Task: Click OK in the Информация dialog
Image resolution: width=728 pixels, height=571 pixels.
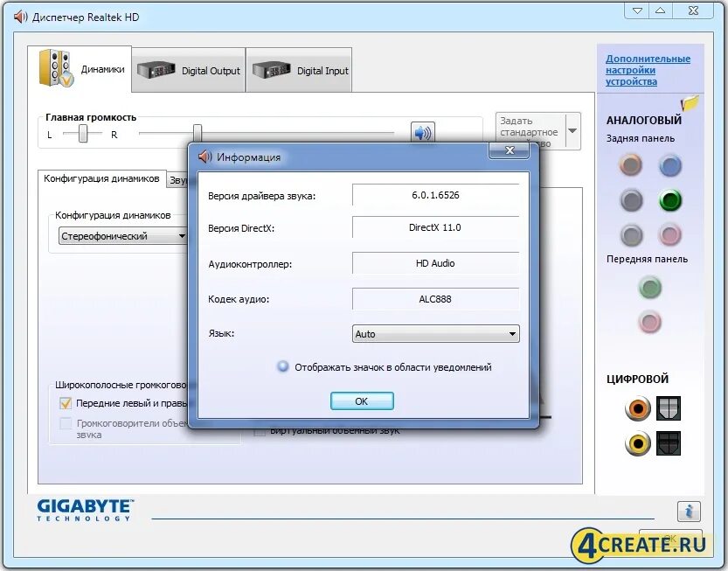Action: click(362, 401)
